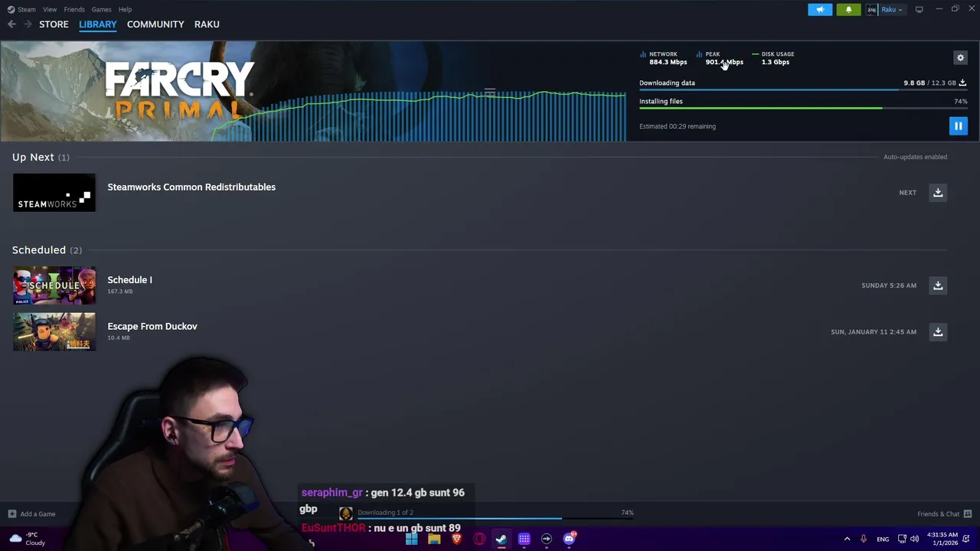Viewport: 980px width, 551px height.
Task: Open the Help menu
Action: click(x=125, y=9)
